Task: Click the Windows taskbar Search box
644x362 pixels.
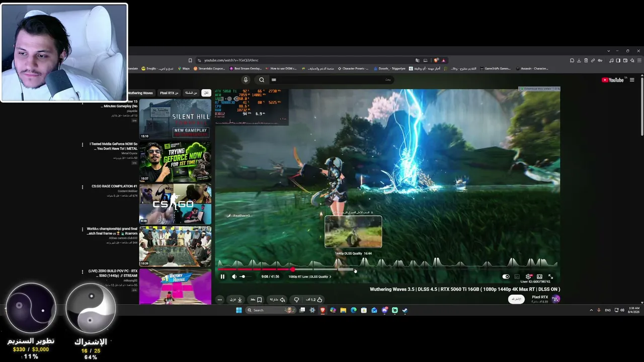Action: tap(271, 310)
